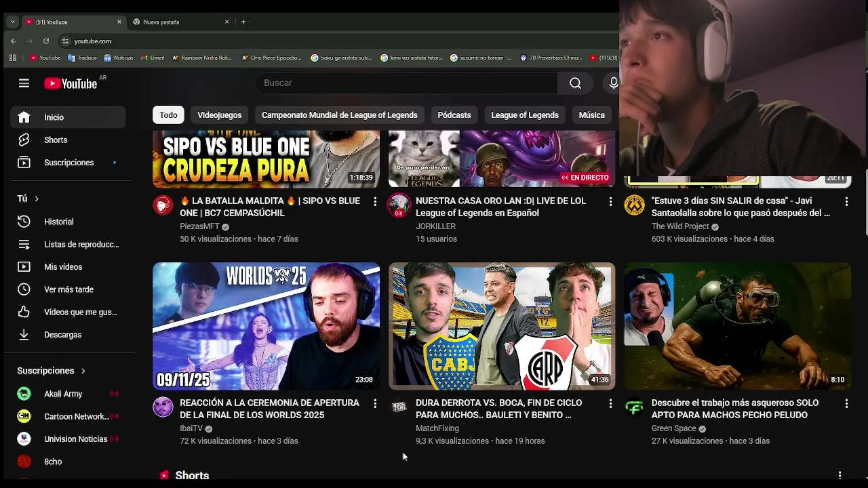Expand the Suscripciones section header
This screenshot has height=488, width=868.
(x=52, y=371)
